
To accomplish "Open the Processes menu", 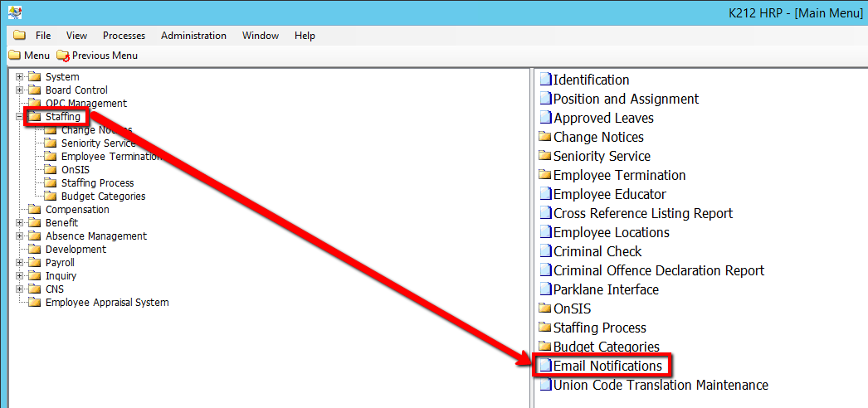I will [x=124, y=36].
